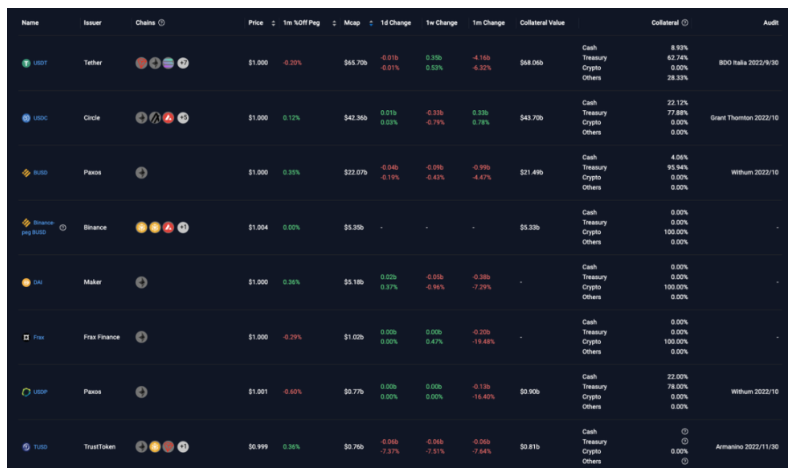Click the Ethereum chain icon in BUSD row
Screen dimensions: 793x471
tap(142, 173)
